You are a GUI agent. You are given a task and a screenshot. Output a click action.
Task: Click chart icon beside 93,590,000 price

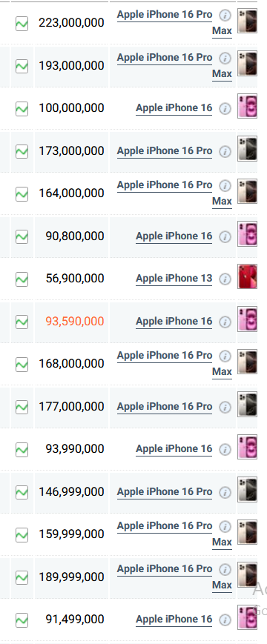click(22, 322)
